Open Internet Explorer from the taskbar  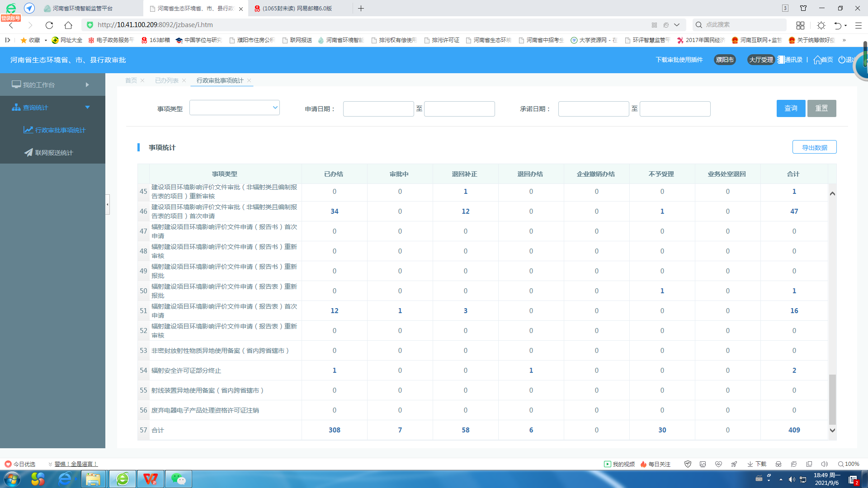pyautogui.click(x=65, y=479)
